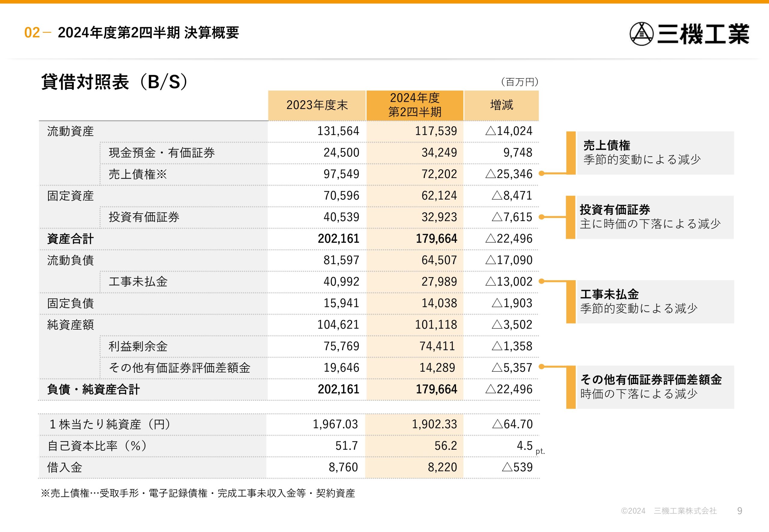Screen dimensions: 769x532
Task: Click the 工事未払金 callout note box
Action: (655, 302)
